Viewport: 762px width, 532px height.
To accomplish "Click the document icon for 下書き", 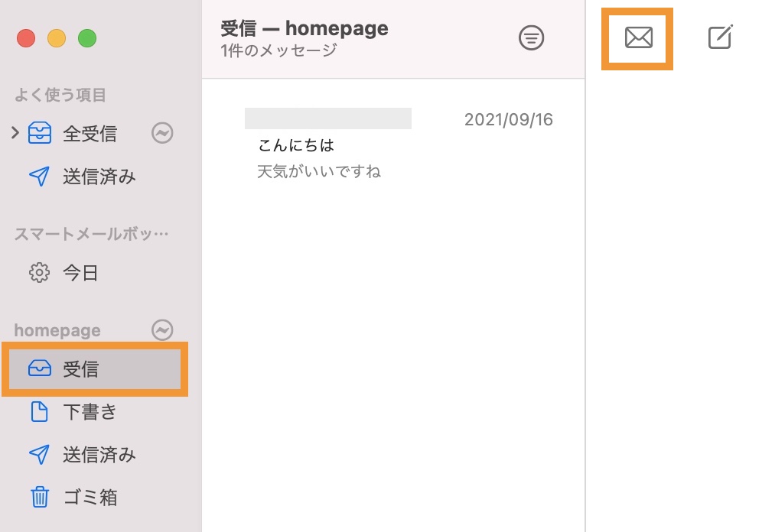I will coord(38,412).
